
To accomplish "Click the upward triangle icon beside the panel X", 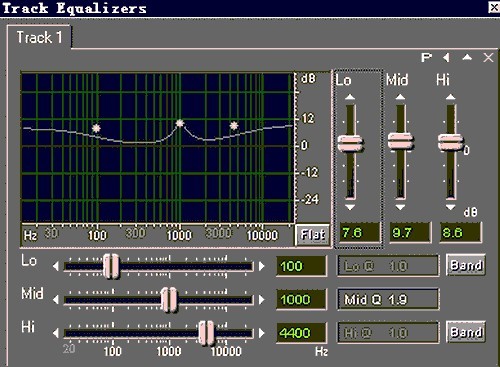I will 467,57.
